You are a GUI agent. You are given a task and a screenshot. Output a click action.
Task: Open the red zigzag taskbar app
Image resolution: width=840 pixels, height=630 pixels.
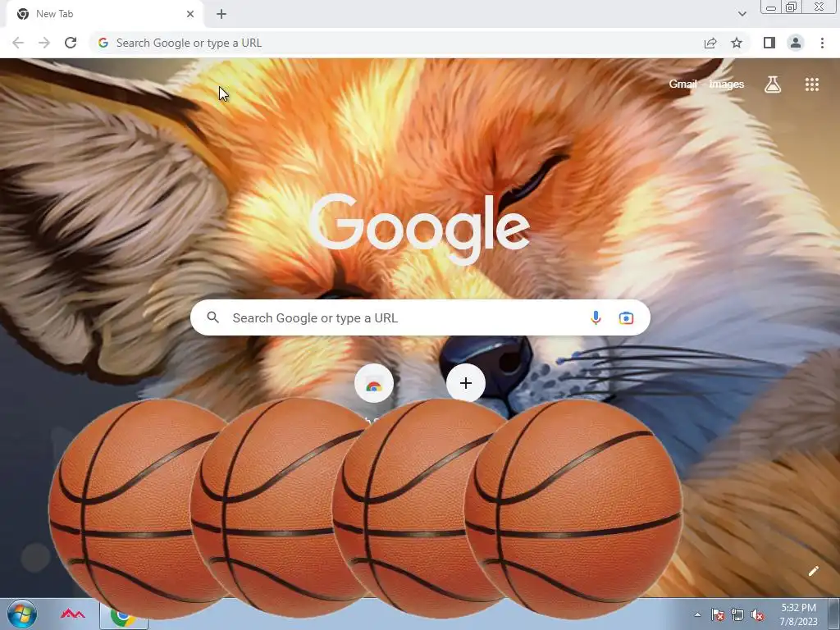point(73,614)
